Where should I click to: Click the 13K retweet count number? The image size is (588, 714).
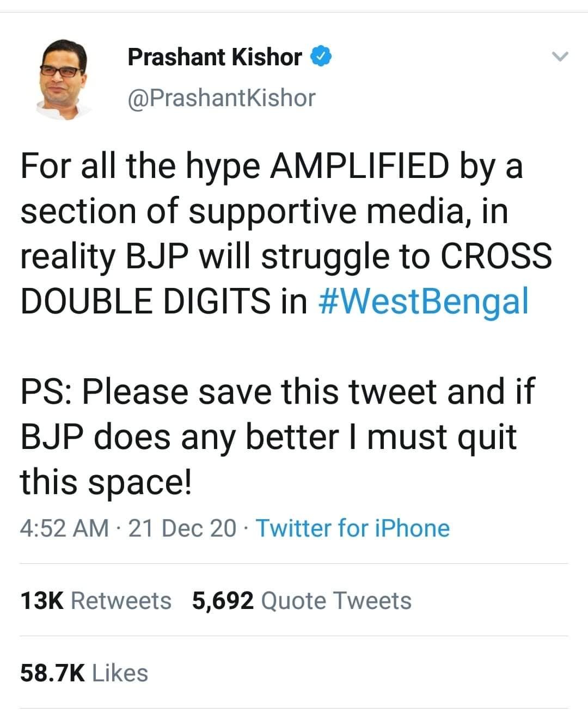[42, 600]
